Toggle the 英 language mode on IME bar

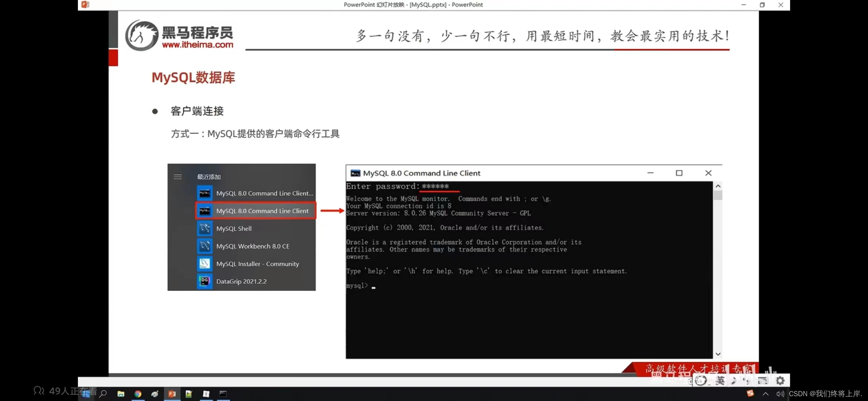coord(720,381)
